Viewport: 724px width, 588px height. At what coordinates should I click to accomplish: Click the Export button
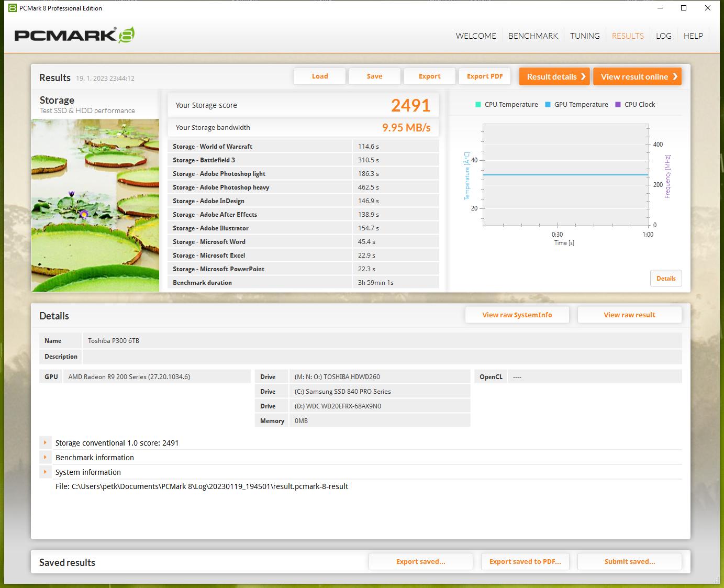pos(430,76)
